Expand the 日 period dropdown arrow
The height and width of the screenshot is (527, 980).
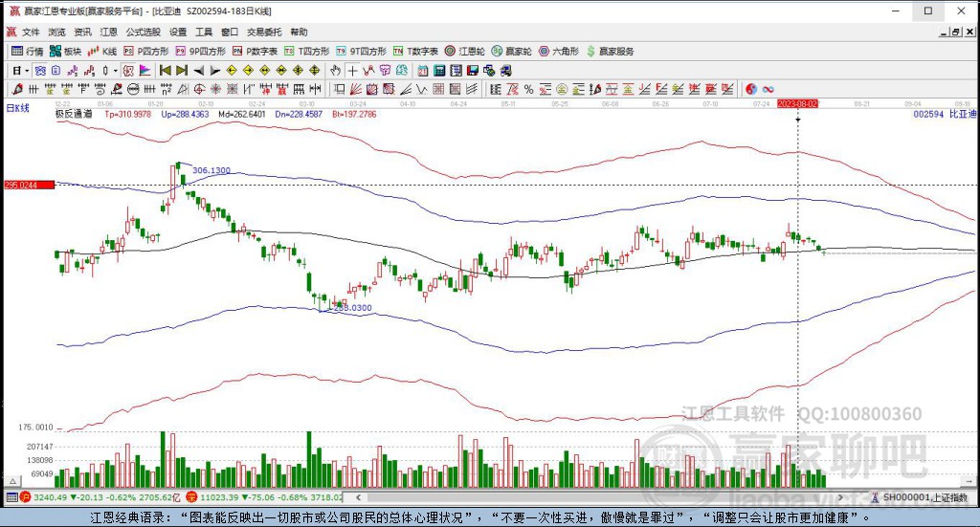point(27,71)
